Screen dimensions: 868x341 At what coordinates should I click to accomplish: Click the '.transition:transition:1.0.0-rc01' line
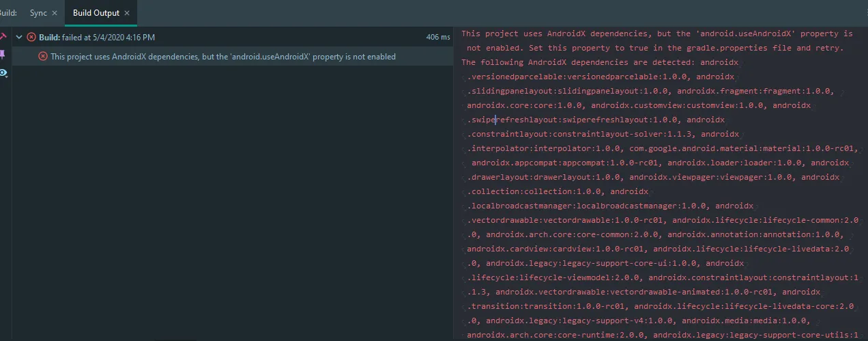661,306
